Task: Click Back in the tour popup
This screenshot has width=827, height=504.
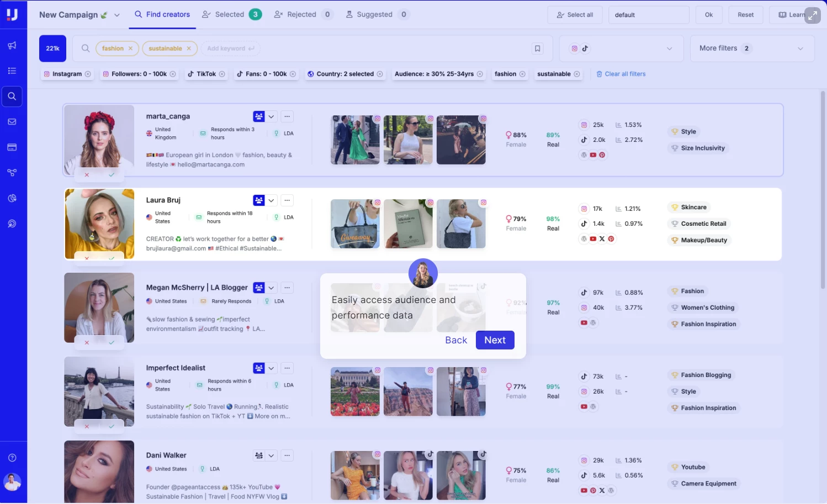Action: click(456, 340)
